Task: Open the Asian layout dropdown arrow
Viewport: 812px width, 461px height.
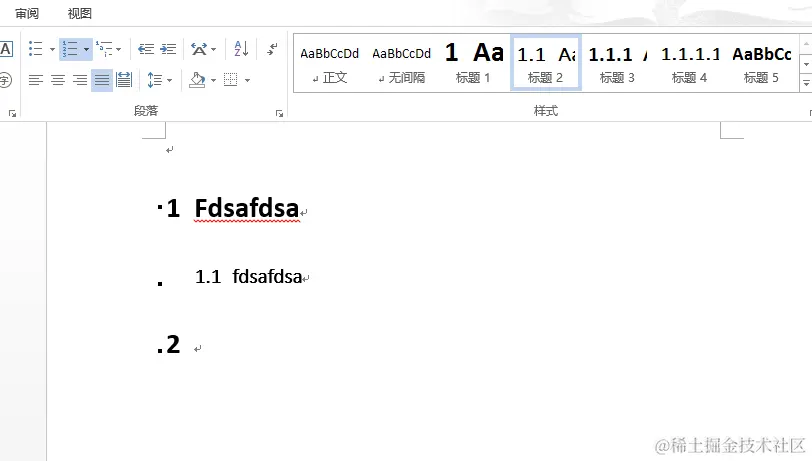Action: 213,50
